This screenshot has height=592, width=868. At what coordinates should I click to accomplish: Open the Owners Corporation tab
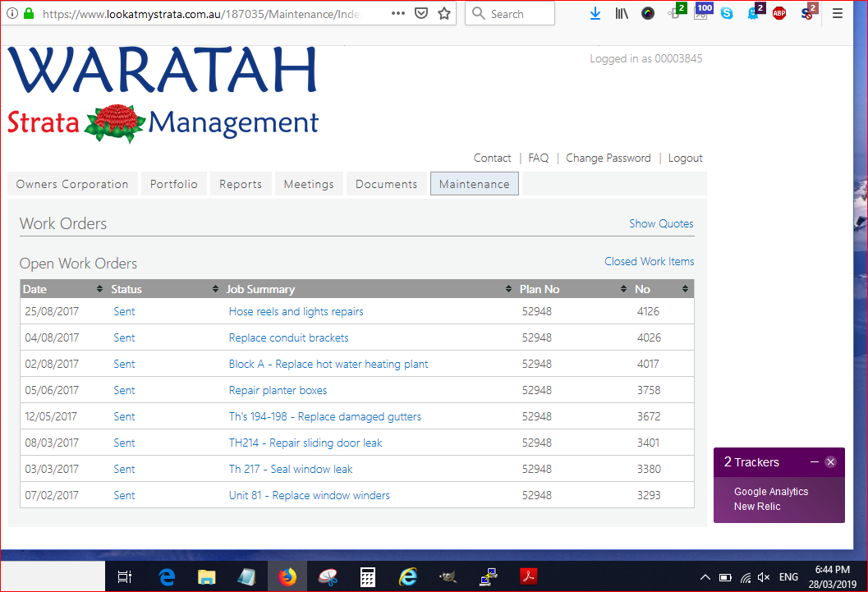point(72,184)
